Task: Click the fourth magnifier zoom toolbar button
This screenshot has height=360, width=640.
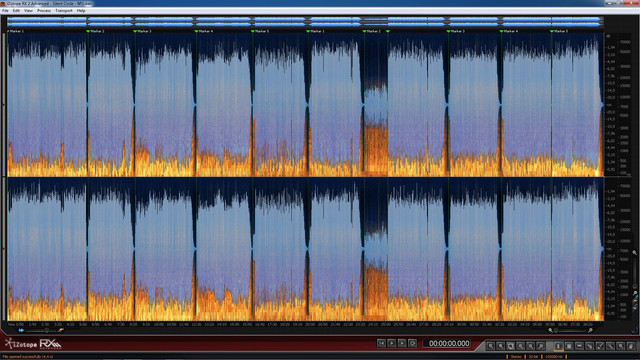Action: [520, 346]
